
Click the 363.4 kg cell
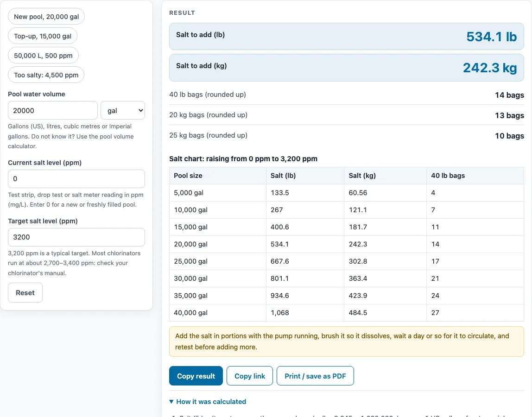tap(385, 278)
